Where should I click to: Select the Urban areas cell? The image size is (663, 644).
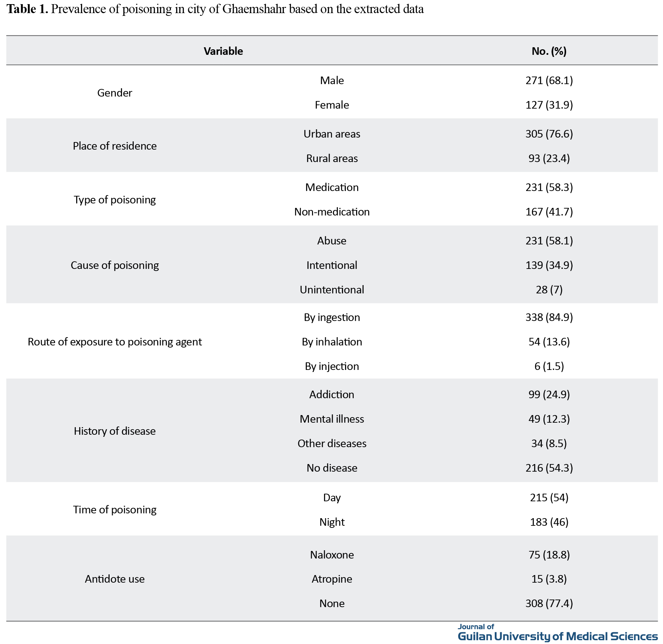click(332, 134)
